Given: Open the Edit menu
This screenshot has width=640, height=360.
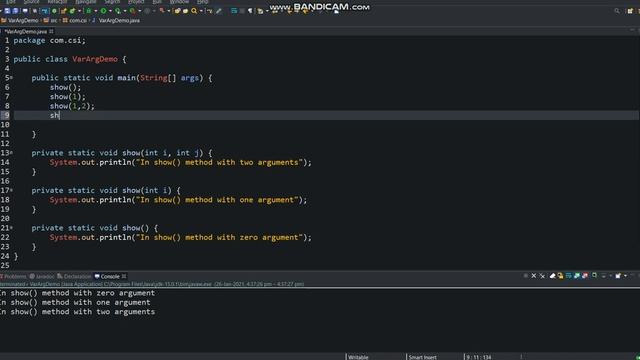Looking at the screenshot, I should click(11, 2).
